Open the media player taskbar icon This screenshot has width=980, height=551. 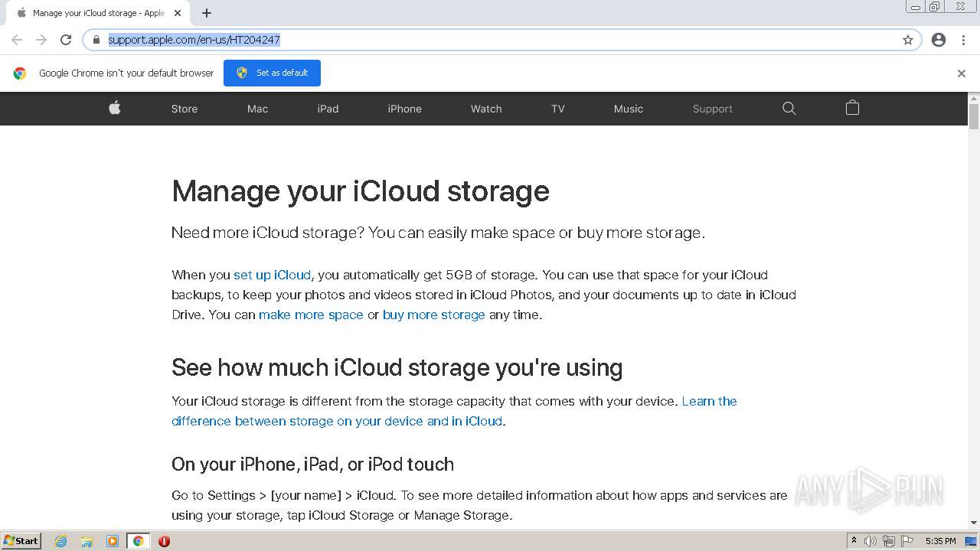click(x=113, y=541)
